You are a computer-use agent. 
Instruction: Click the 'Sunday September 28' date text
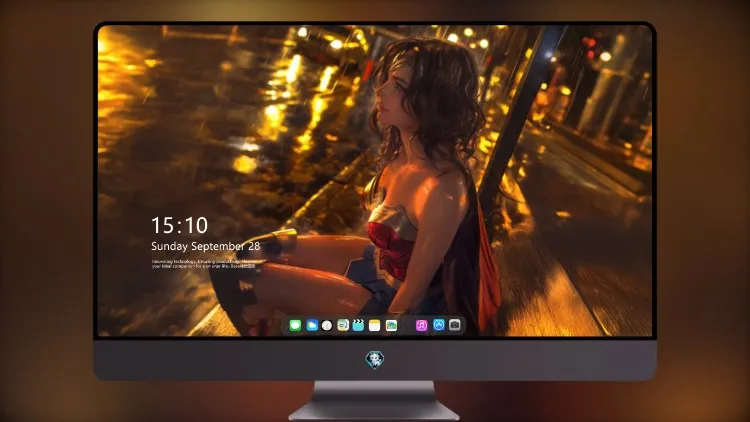tap(206, 246)
